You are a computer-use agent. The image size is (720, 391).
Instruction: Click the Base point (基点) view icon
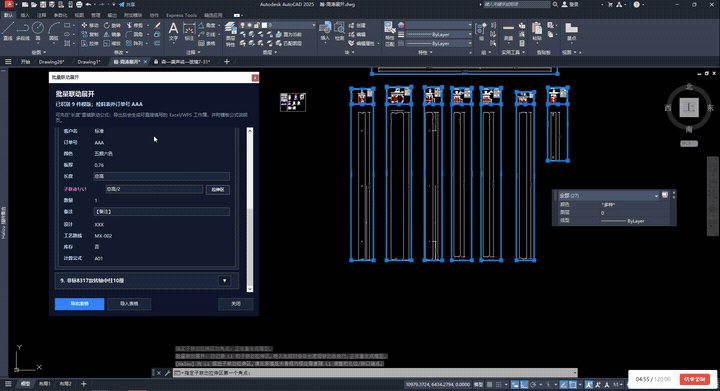(x=571, y=31)
